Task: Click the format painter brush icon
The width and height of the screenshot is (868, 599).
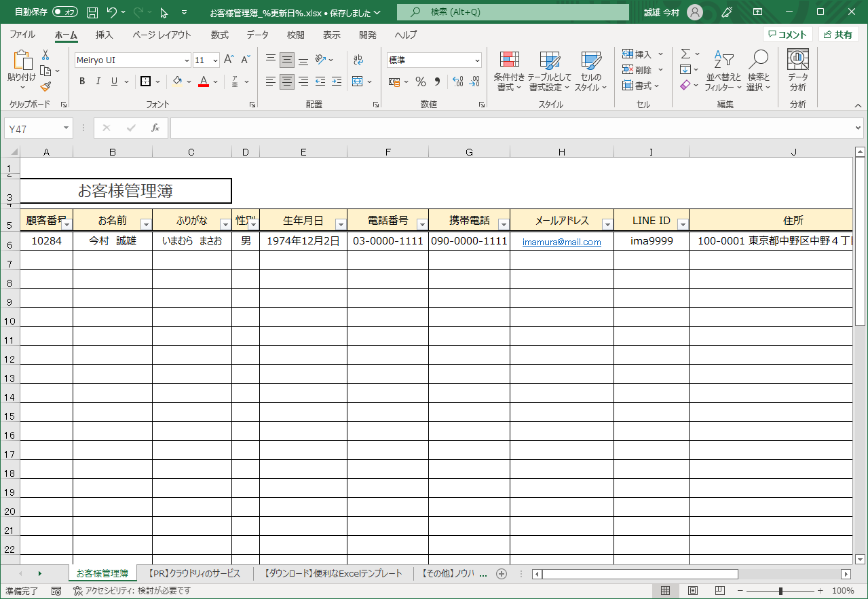Action: point(45,86)
